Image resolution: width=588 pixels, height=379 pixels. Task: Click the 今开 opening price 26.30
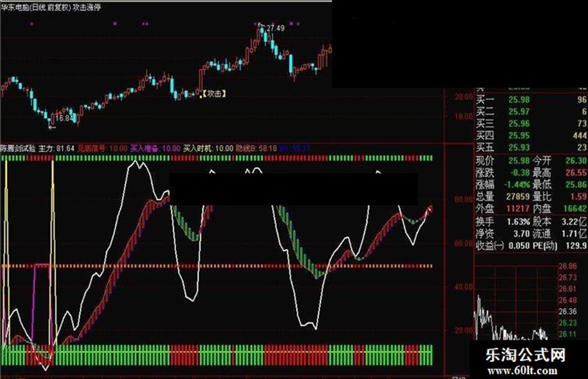coord(576,161)
